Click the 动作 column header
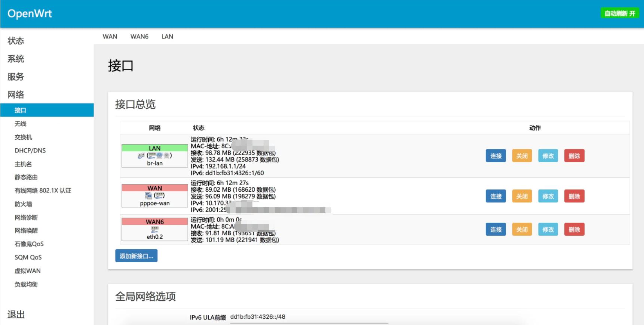The height and width of the screenshot is (325, 644). (x=535, y=128)
